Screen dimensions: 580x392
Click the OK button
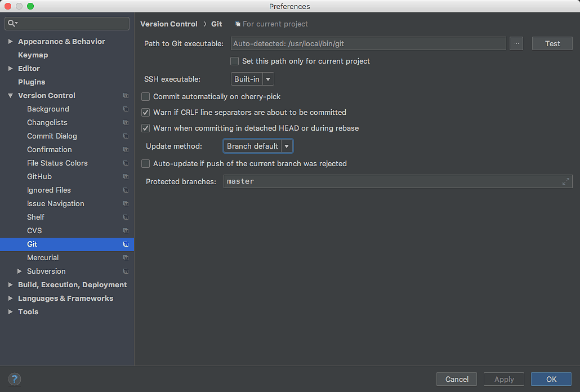[x=551, y=379]
